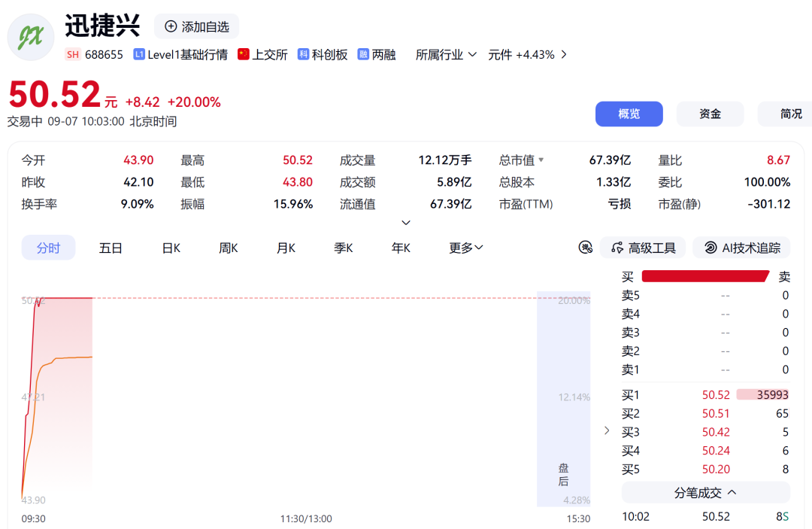Click the 市盈(静) value -301.12

coord(769,204)
